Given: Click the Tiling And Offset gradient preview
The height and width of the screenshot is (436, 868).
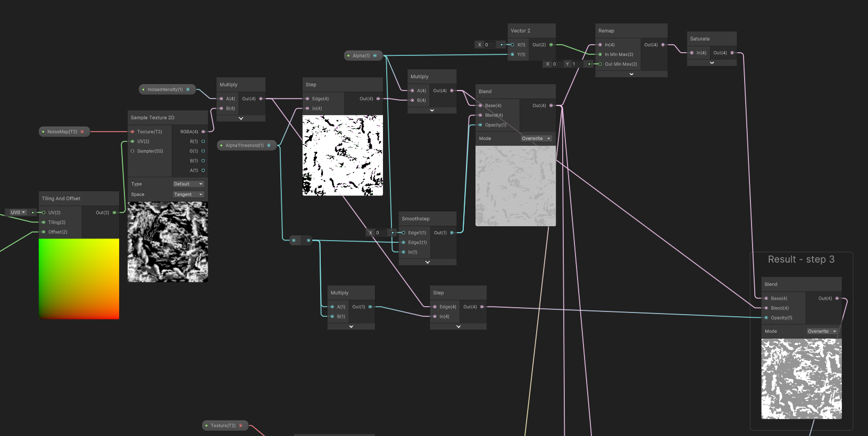Looking at the screenshot, I should click(79, 278).
